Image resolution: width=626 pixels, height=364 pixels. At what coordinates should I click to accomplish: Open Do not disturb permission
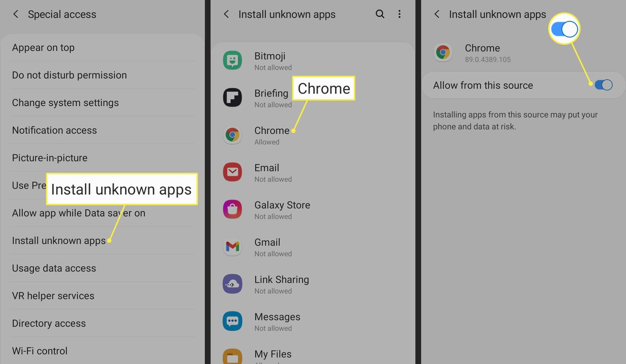(103, 75)
